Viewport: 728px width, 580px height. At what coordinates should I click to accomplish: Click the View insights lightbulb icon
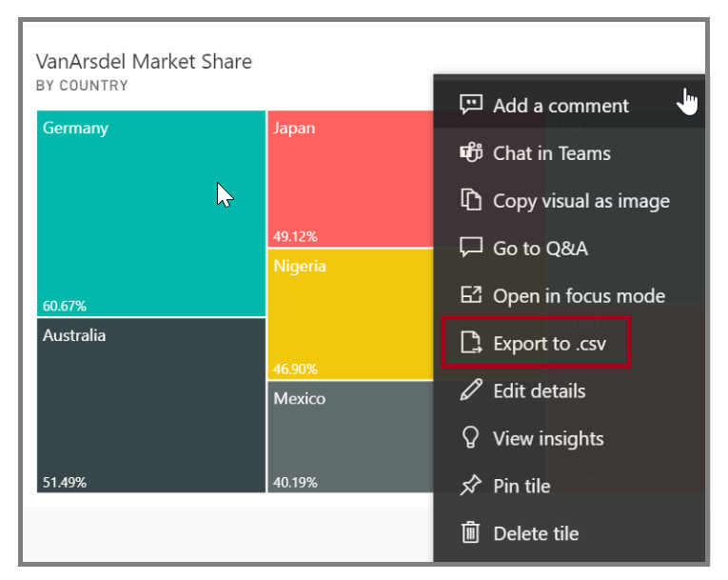(470, 438)
